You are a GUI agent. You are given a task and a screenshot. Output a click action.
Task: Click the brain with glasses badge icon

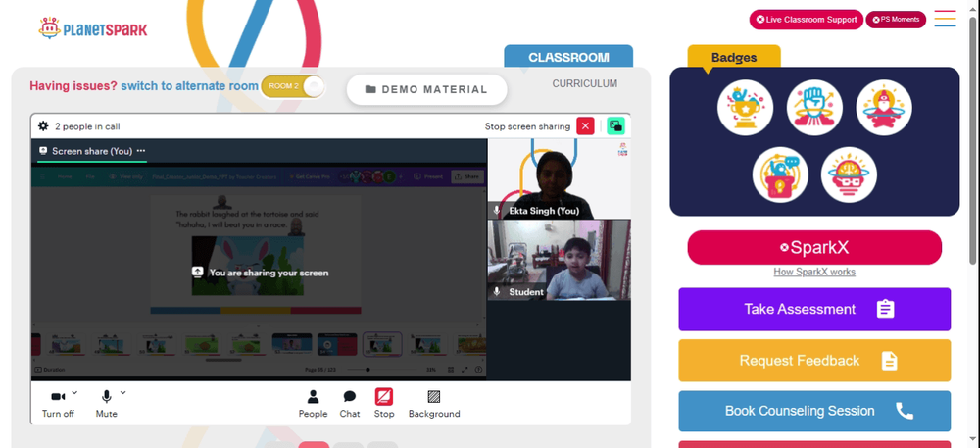(x=849, y=174)
